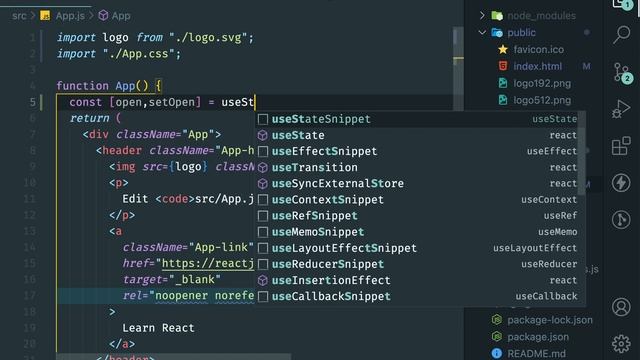This screenshot has height=360, width=640.
Task: Choose useMemoSnippet from autocomplete list
Action: coord(417,232)
